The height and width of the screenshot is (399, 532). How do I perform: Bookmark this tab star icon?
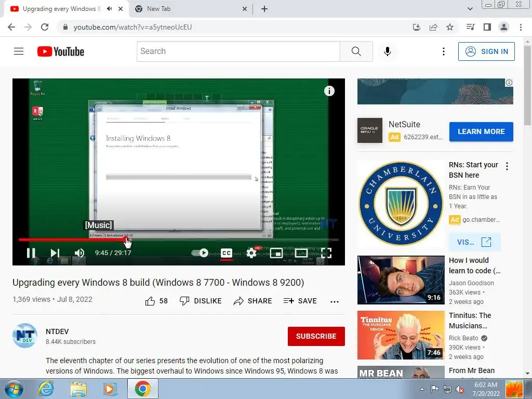pyautogui.click(x=450, y=27)
